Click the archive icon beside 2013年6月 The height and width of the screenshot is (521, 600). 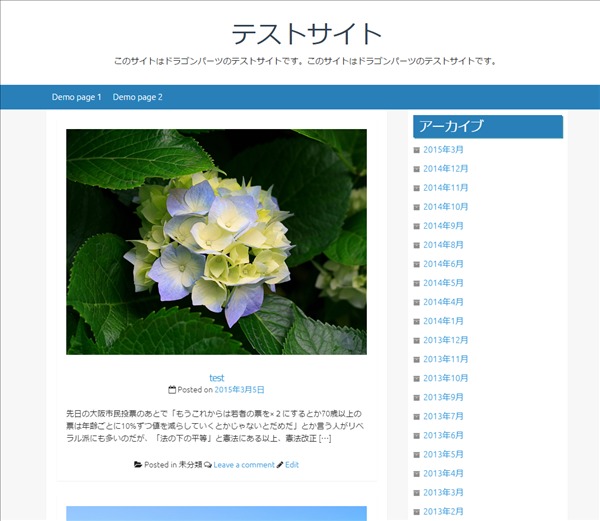(417, 436)
